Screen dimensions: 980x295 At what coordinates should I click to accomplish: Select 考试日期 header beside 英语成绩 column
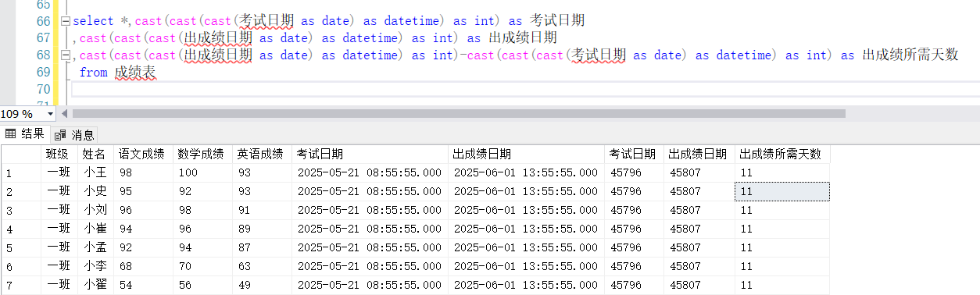point(370,154)
